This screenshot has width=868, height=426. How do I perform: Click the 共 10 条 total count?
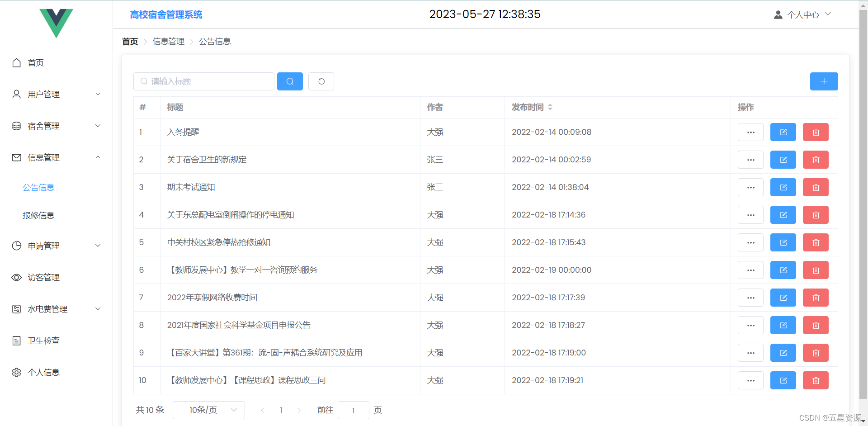tap(150, 410)
